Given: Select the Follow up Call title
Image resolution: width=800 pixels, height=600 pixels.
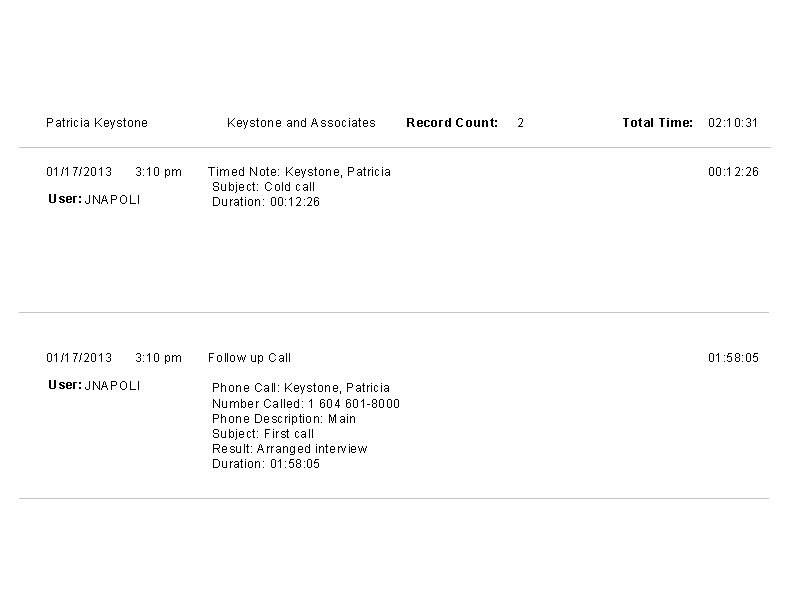Looking at the screenshot, I should [249, 358].
